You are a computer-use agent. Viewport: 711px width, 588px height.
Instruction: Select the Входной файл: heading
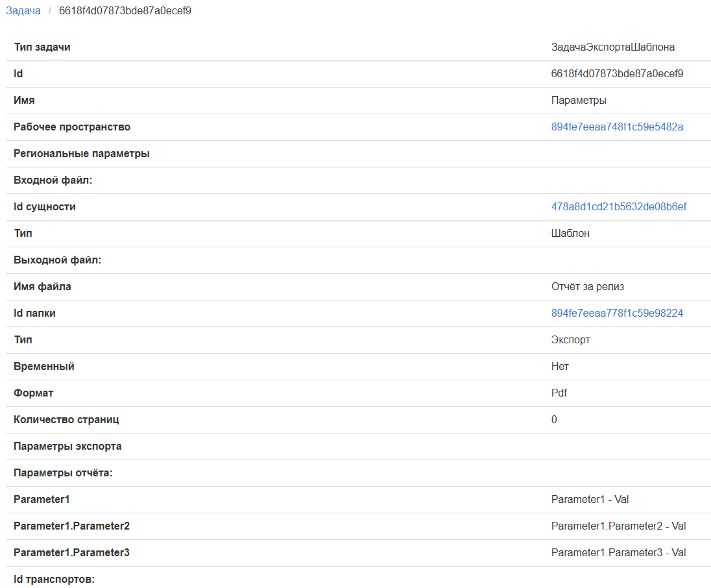[x=53, y=180]
